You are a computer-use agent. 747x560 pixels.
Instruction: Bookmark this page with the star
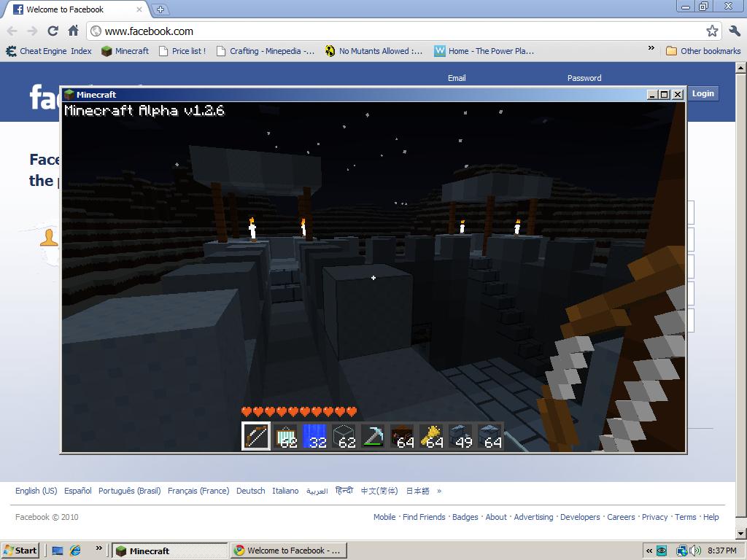(712, 31)
